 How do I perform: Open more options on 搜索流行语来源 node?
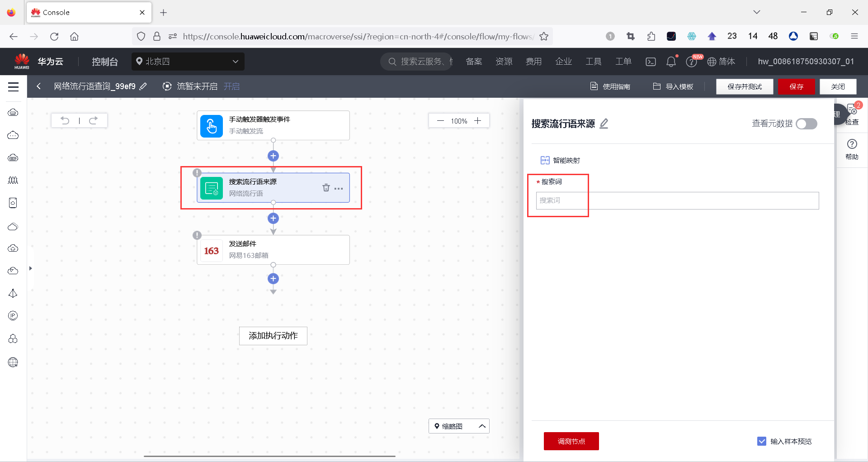(339, 188)
